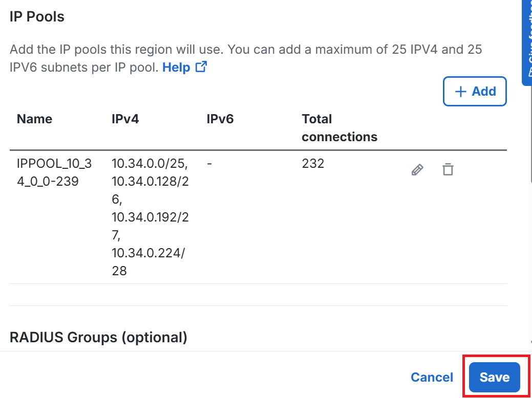Click the plus icon in Add button
The height and width of the screenshot is (398, 532).
(x=460, y=92)
